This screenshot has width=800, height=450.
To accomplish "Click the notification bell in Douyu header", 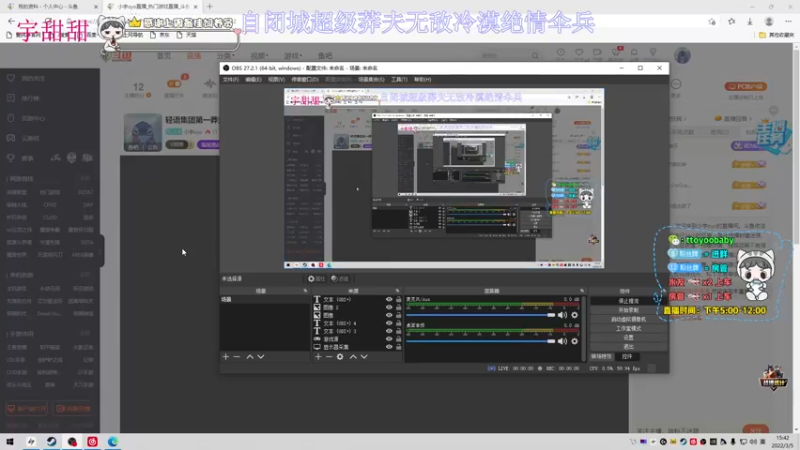I will (634, 52).
